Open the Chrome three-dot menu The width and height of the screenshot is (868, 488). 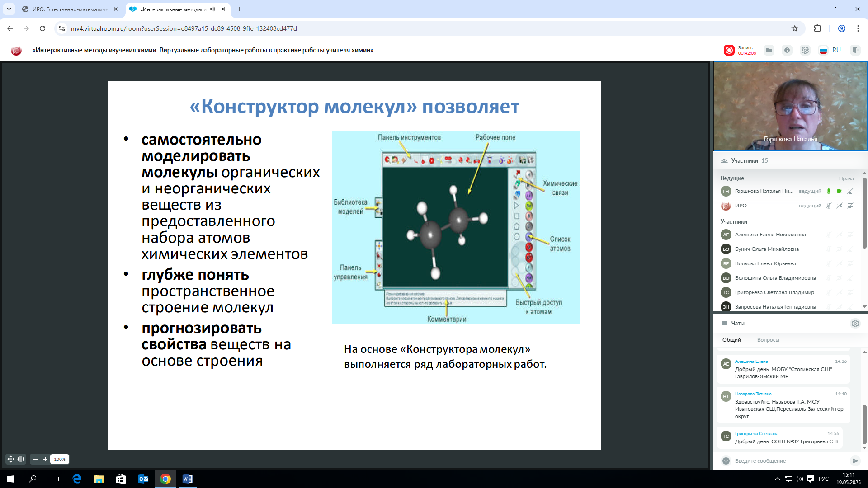pyautogui.click(x=858, y=28)
